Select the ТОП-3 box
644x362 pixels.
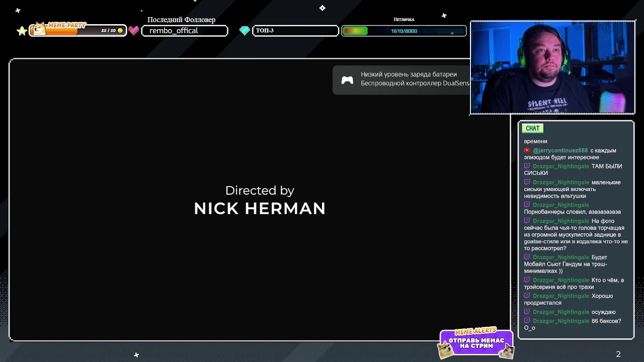[x=295, y=31]
